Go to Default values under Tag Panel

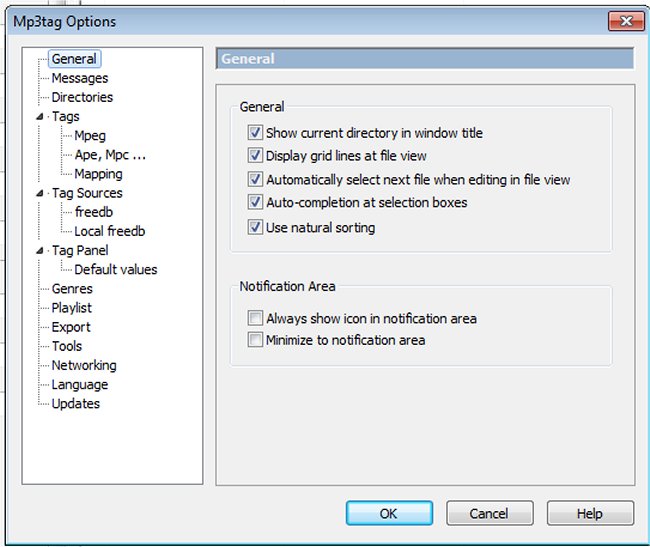click(116, 269)
